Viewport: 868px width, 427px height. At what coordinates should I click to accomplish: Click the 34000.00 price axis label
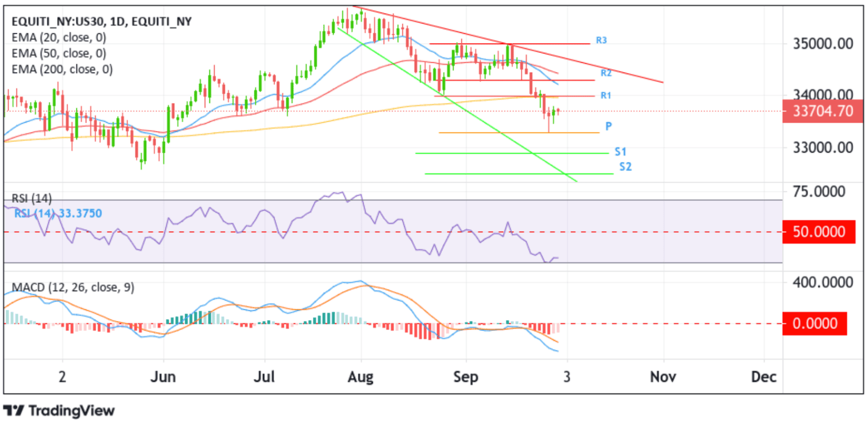tap(823, 94)
